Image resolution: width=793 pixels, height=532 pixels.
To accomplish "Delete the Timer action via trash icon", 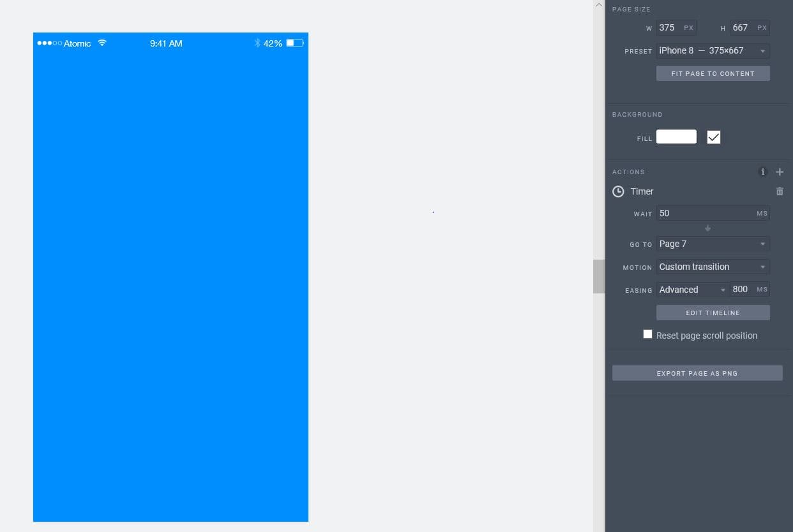I will coord(780,191).
